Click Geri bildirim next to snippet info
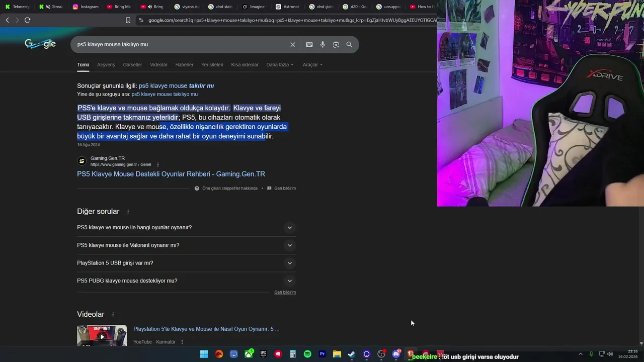The image size is (644, 362). point(281,189)
